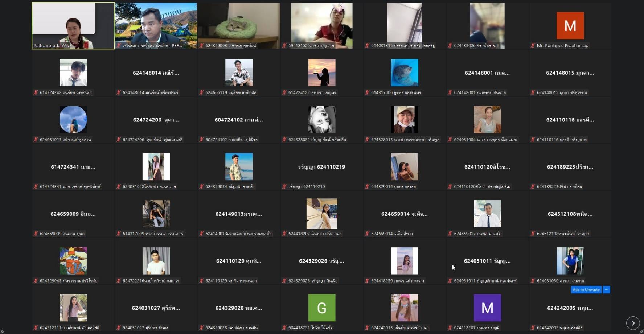Click muted mic icon beside 624242005

point(533,328)
